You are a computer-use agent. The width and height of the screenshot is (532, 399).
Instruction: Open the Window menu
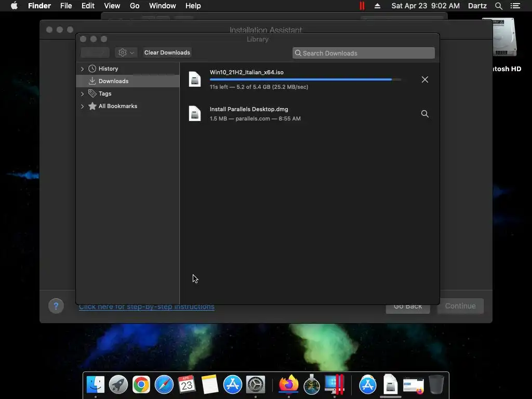tap(163, 6)
